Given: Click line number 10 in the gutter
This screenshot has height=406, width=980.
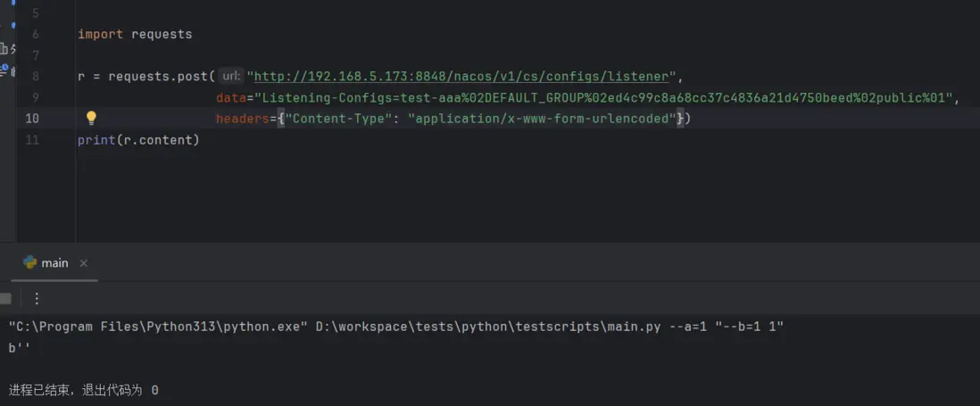Looking at the screenshot, I should [31, 119].
